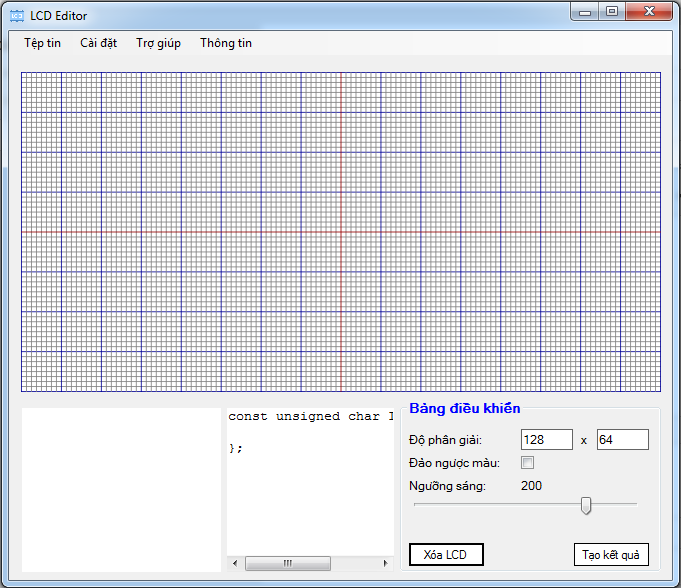Close the LCD Editor window
The image size is (681, 588).
(x=649, y=12)
